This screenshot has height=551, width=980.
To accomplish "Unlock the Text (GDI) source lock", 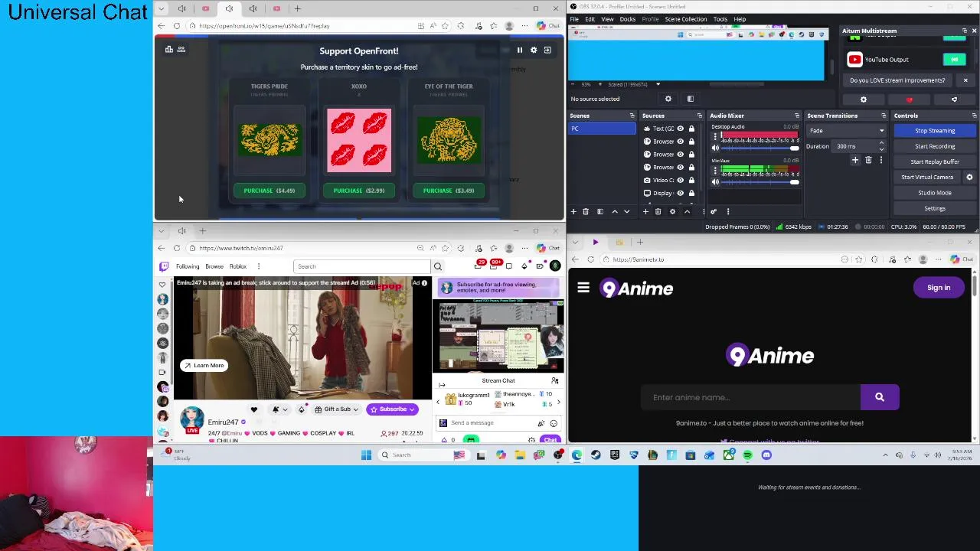I will [x=691, y=129].
